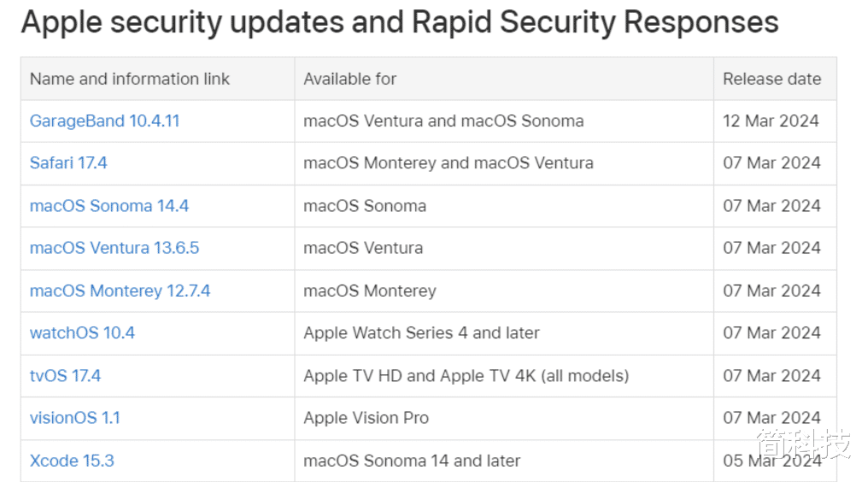
Task: Click the 'Apple Watch Series 4 and later' cell
Action: click(x=421, y=332)
